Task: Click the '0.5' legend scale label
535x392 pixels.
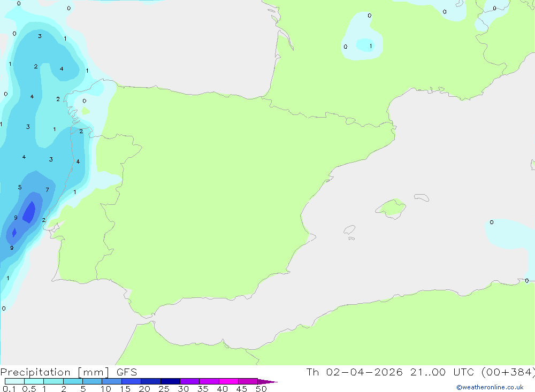Action: pyautogui.click(x=29, y=389)
